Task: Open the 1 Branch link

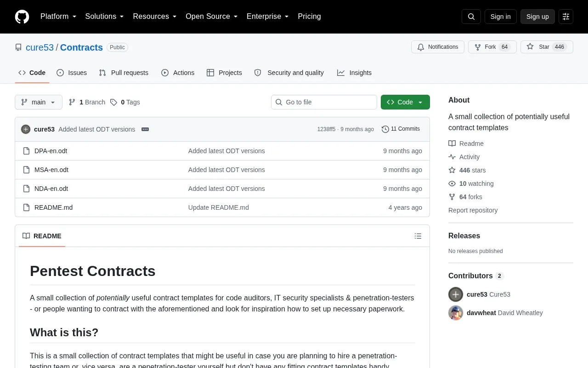Action: (x=87, y=102)
